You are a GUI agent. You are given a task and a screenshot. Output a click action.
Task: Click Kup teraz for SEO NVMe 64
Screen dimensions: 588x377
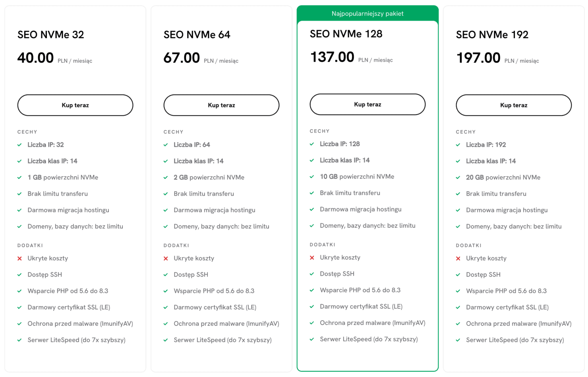pos(221,105)
